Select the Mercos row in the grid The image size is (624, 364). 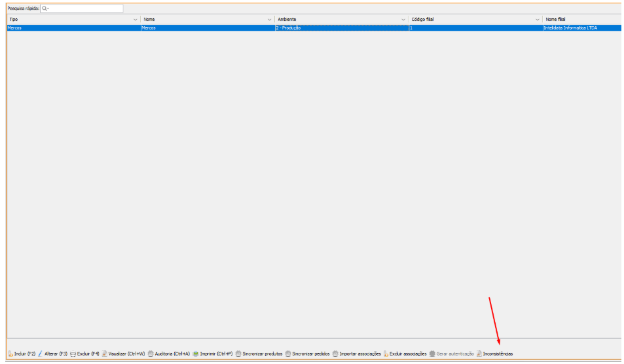point(72,28)
